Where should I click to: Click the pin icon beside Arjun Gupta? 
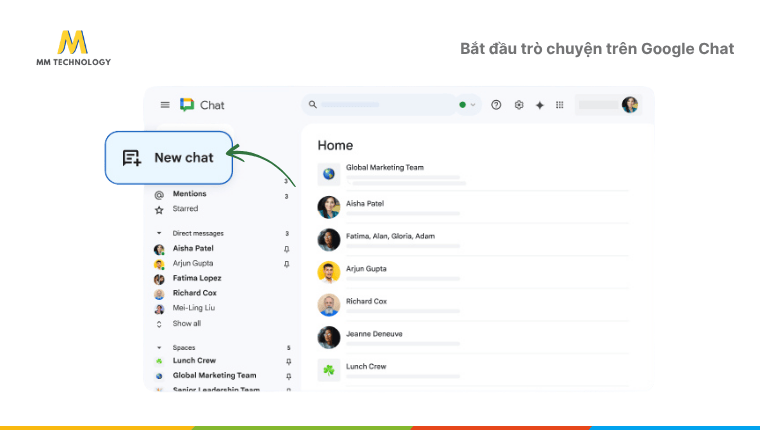pos(286,264)
